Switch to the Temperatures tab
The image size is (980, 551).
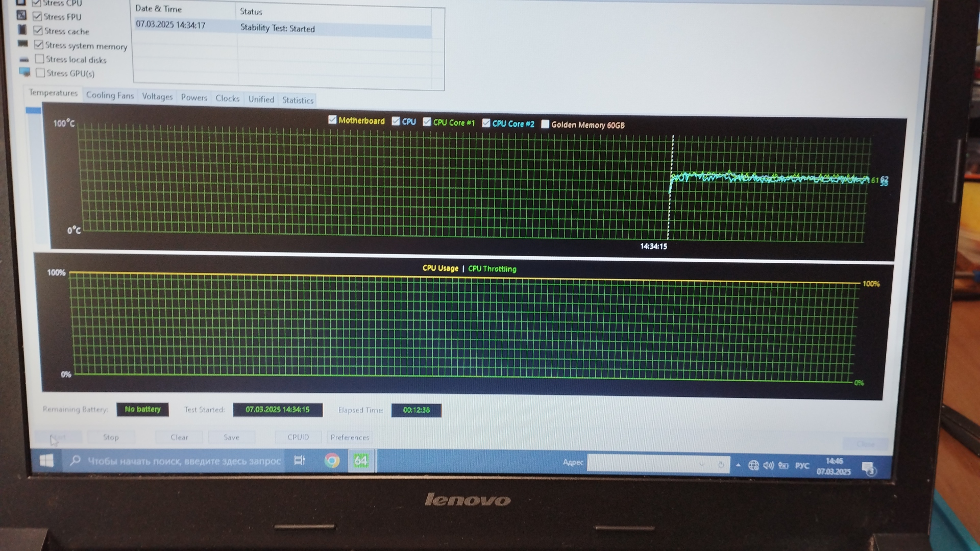pos(53,92)
